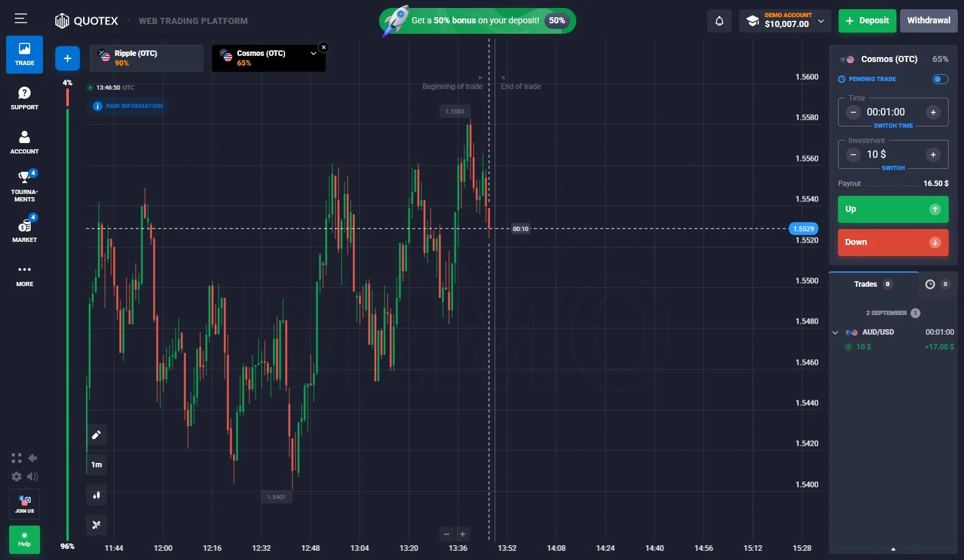Screen dimensions: 964x560
Task: Open the Join Us social links
Action: pyautogui.click(x=25, y=504)
